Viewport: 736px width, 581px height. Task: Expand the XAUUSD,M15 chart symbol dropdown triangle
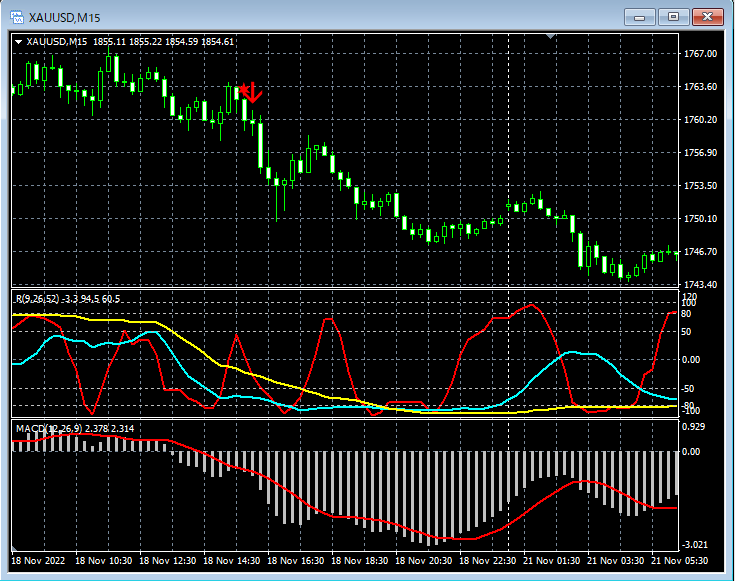(18, 42)
